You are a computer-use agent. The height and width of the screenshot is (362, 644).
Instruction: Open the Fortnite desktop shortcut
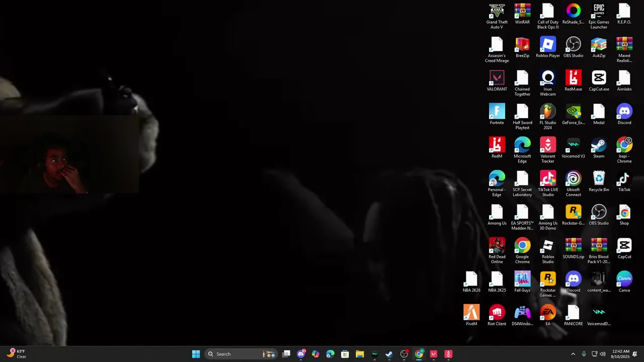[497, 115]
